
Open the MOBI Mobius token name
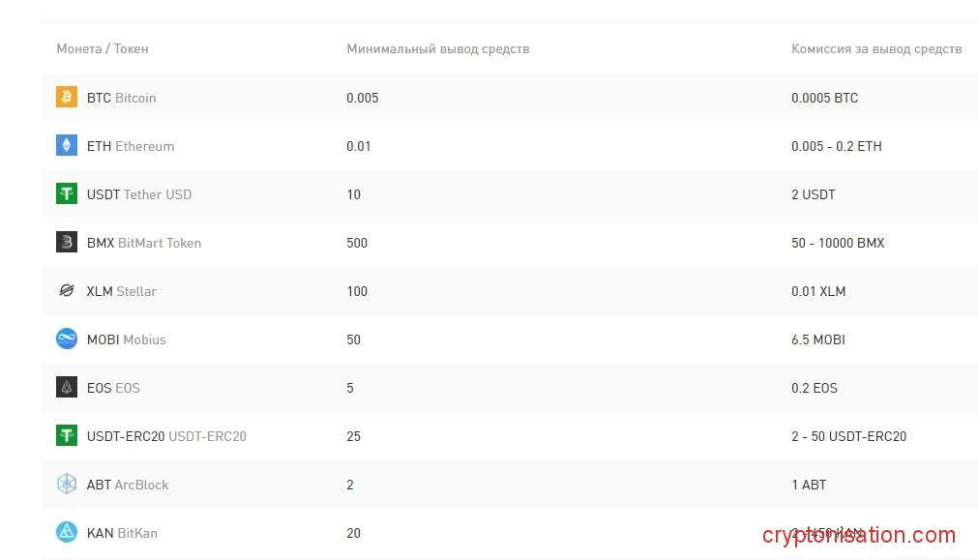point(127,339)
